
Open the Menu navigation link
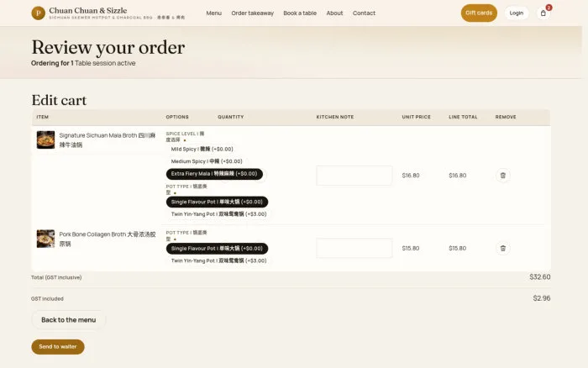click(x=213, y=13)
